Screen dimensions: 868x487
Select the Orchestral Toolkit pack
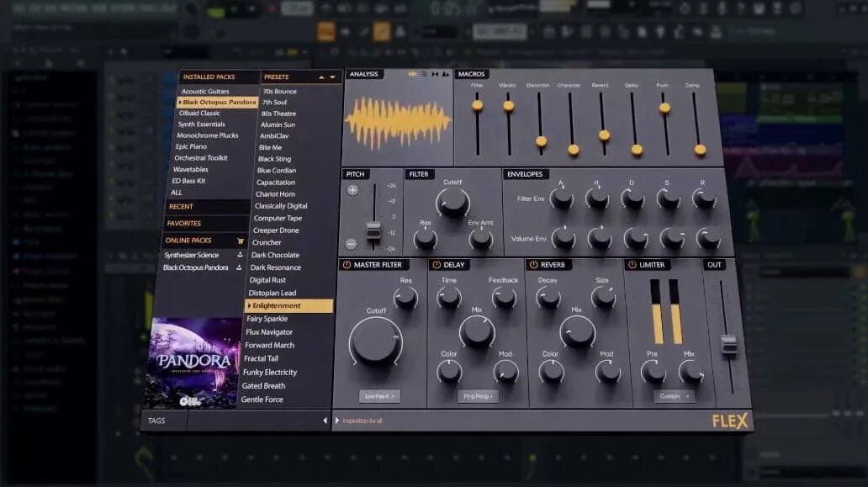click(200, 158)
